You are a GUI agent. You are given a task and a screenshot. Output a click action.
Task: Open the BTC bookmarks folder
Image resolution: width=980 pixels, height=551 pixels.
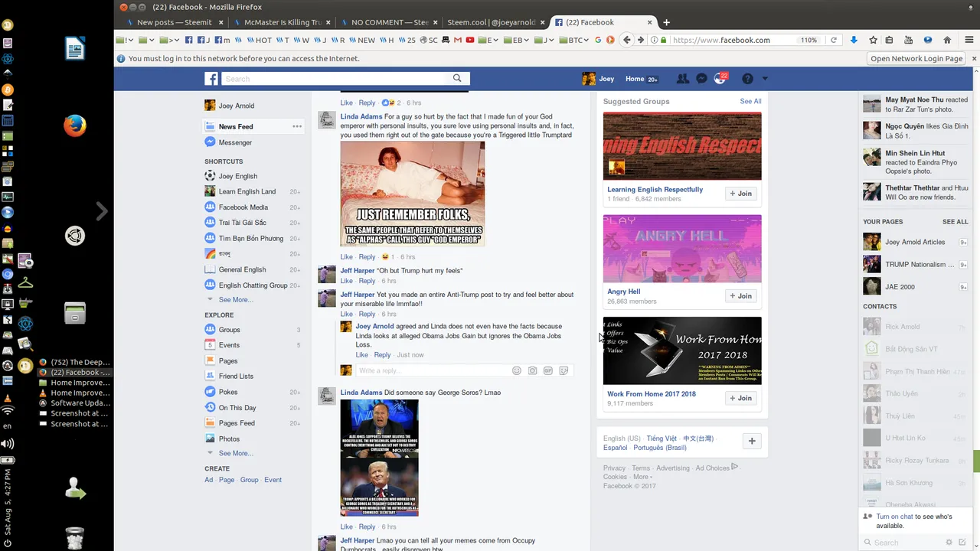click(572, 40)
